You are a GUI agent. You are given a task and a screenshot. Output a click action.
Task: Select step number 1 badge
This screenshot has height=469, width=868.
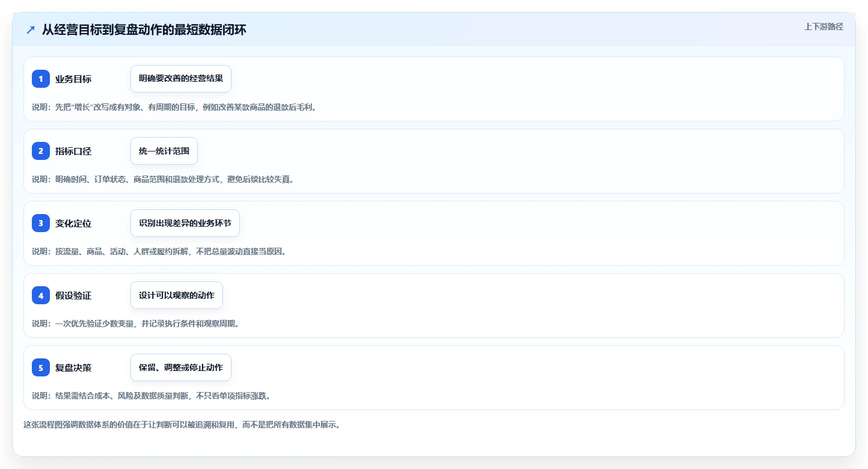click(x=41, y=79)
